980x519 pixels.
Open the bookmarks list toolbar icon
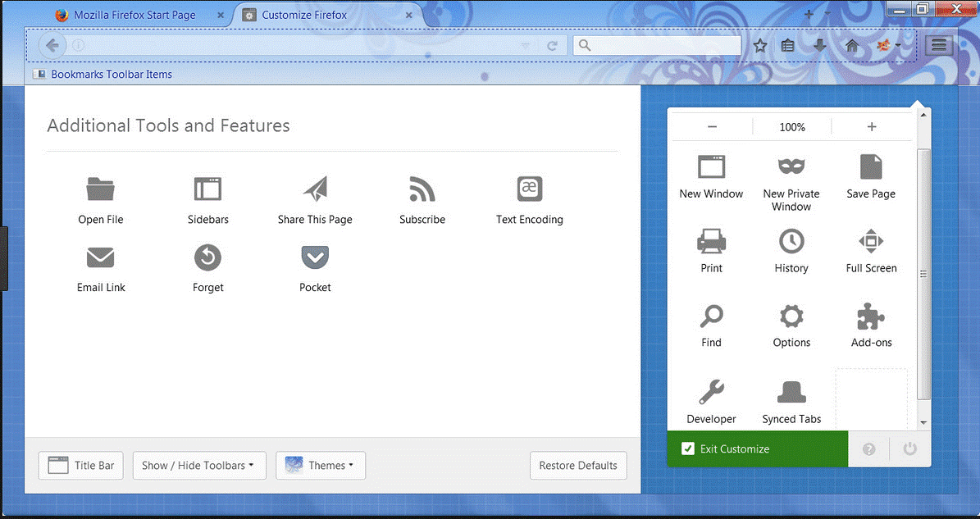coord(788,46)
